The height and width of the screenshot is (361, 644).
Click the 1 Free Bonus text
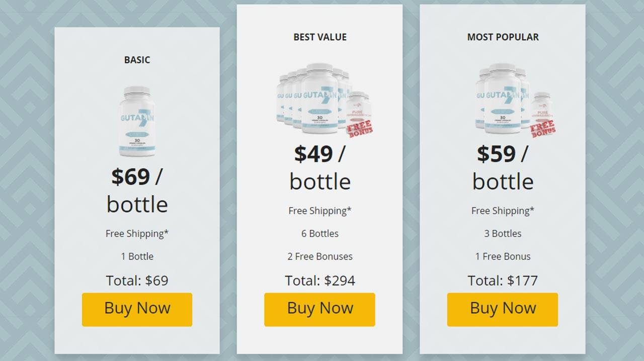click(x=503, y=256)
